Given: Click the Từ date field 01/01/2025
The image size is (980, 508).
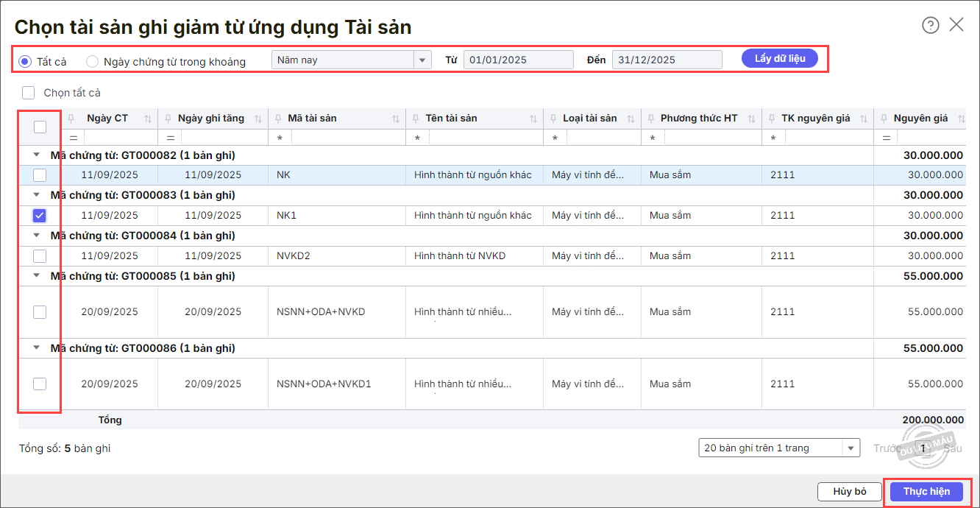Looking at the screenshot, I should click(518, 60).
